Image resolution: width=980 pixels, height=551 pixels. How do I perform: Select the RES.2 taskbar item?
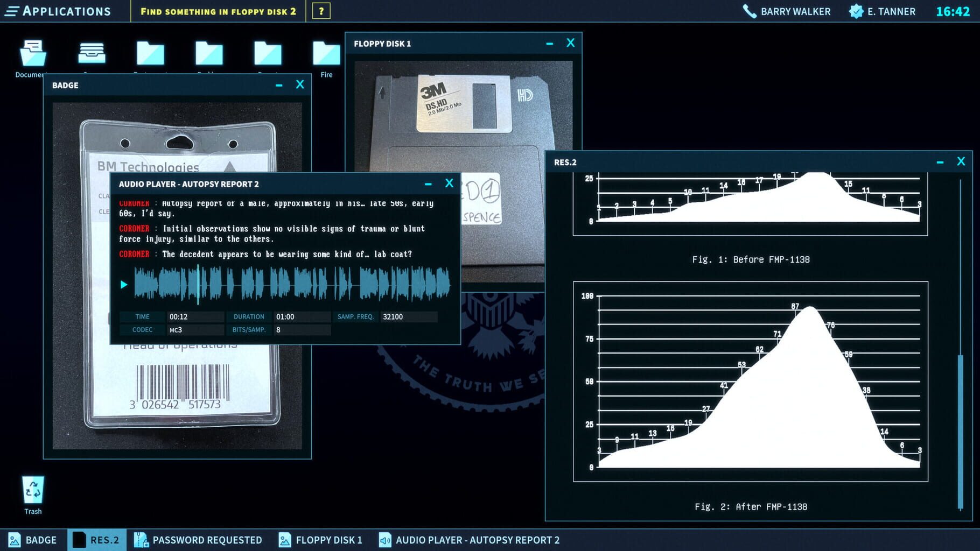pyautogui.click(x=97, y=540)
